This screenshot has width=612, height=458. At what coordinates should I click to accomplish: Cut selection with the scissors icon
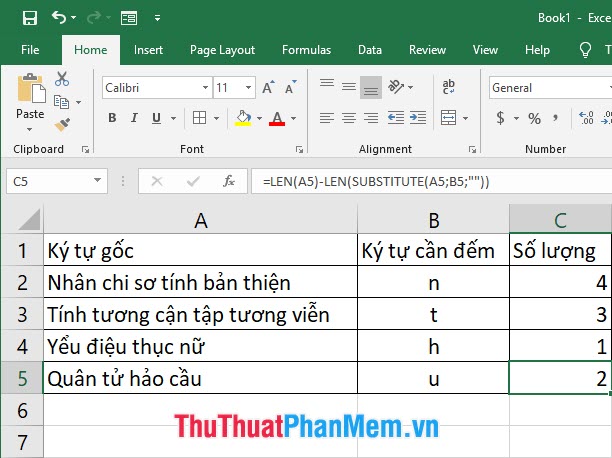coord(62,79)
